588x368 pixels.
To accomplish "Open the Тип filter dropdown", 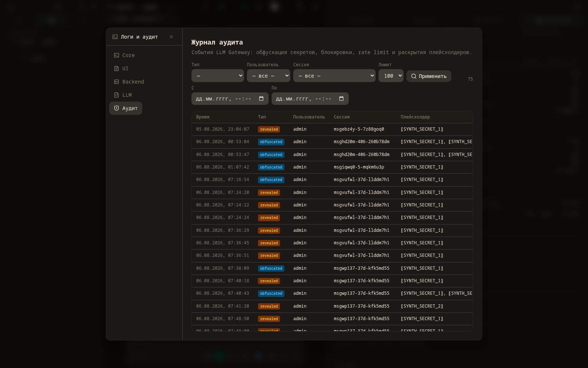I will [x=218, y=76].
